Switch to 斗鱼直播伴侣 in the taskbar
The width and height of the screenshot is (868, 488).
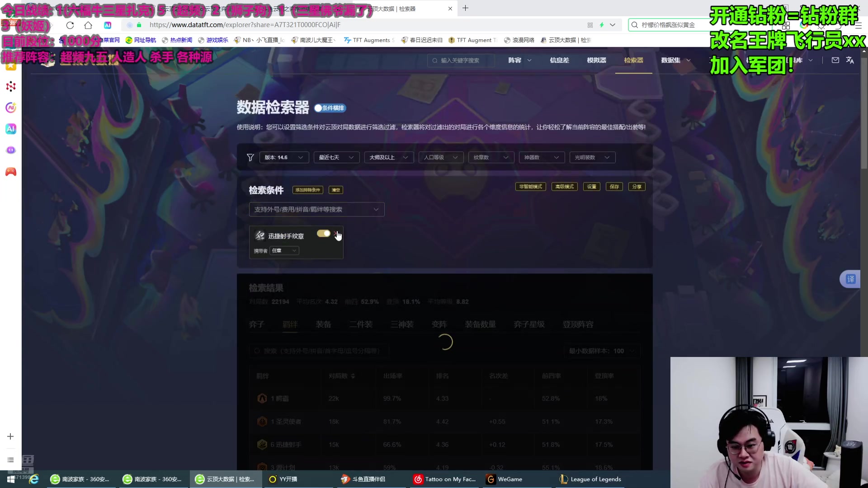tap(372, 479)
